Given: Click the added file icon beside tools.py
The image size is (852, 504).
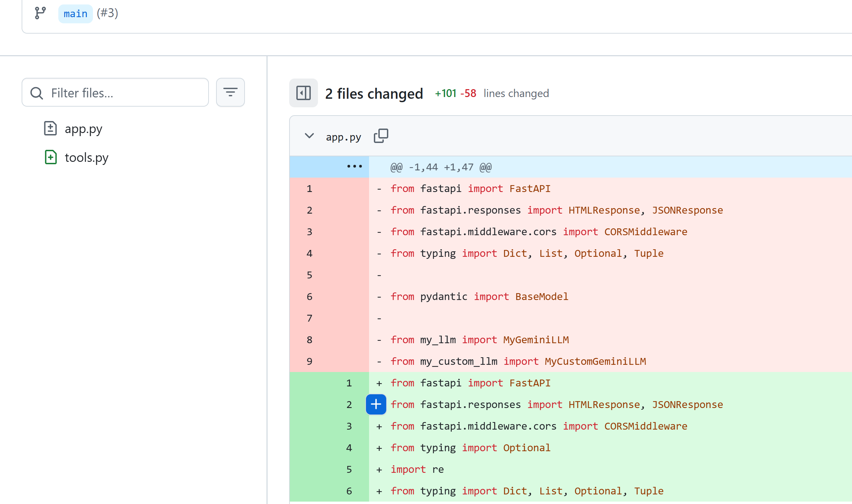Looking at the screenshot, I should pyautogui.click(x=51, y=157).
